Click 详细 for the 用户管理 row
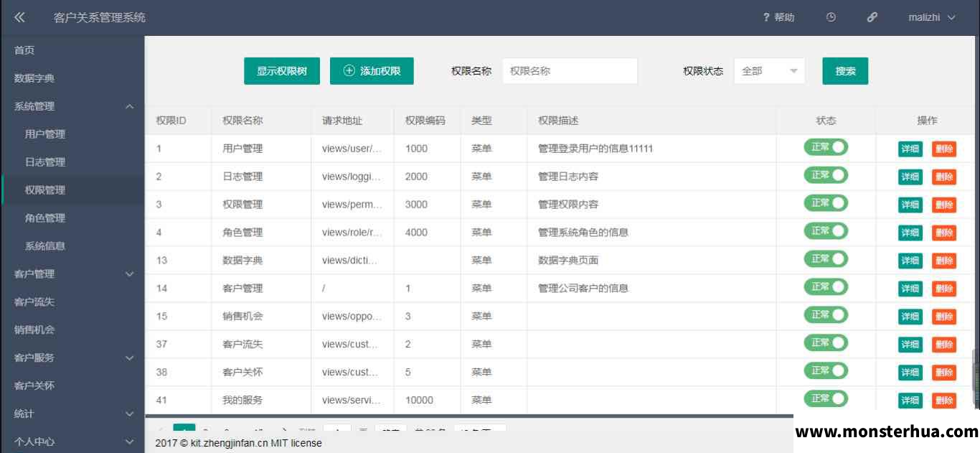Image resolution: width=980 pixels, height=453 pixels. pyautogui.click(x=910, y=149)
